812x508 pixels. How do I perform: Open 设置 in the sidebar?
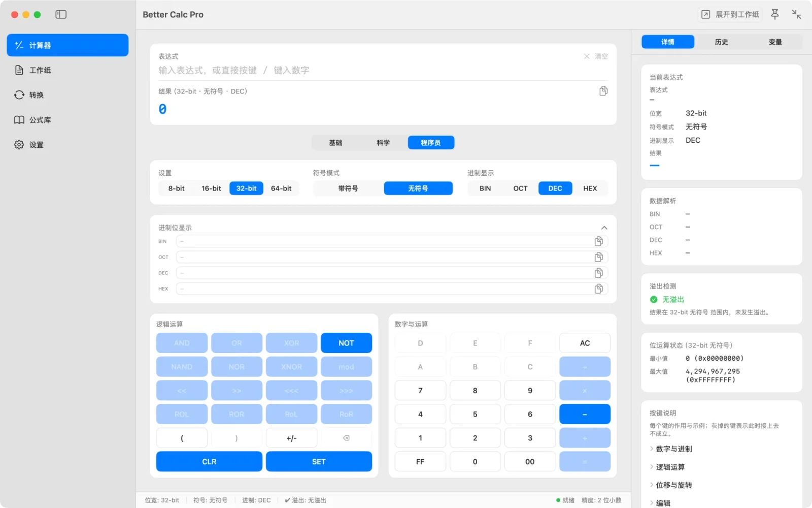point(67,145)
